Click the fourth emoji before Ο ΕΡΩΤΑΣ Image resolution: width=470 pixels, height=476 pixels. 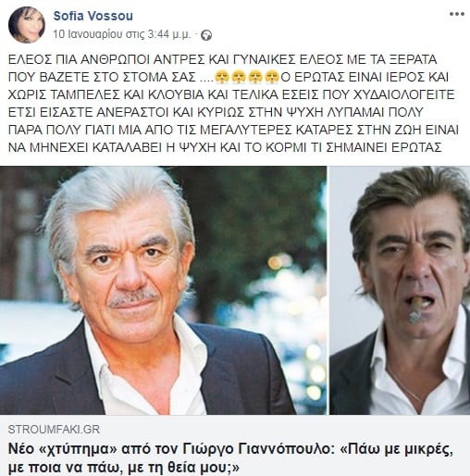[x=272, y=77]
